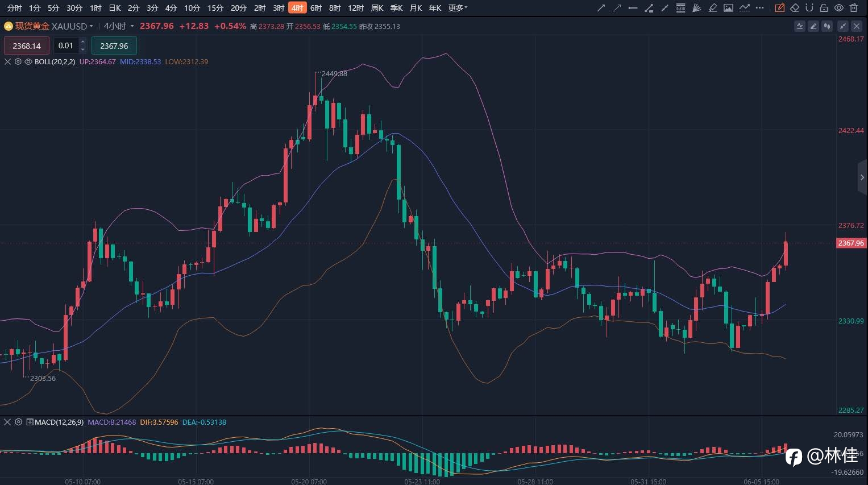Image resolution: width=868 pixels, height=485 pixels.
Task: Change the candlestick chart type
Action: (827, 26)
